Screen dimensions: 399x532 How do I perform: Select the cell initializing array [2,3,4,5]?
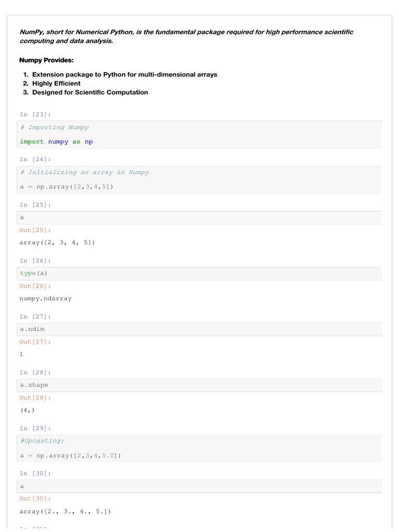coord(199,180)
